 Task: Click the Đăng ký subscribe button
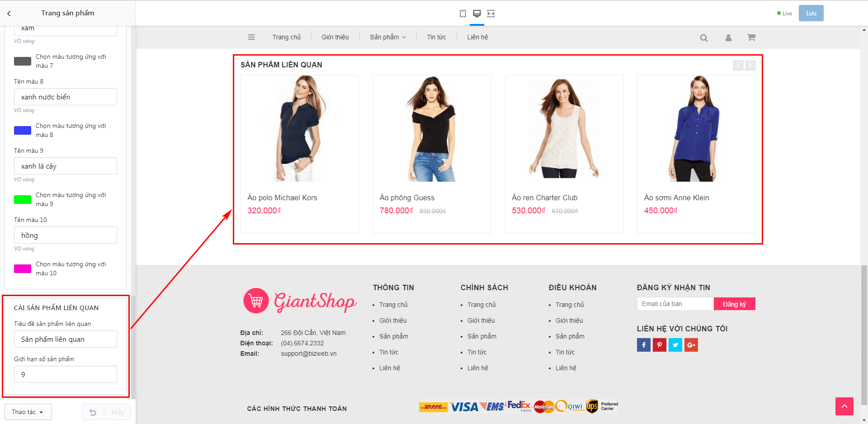(x=735, y=304)
